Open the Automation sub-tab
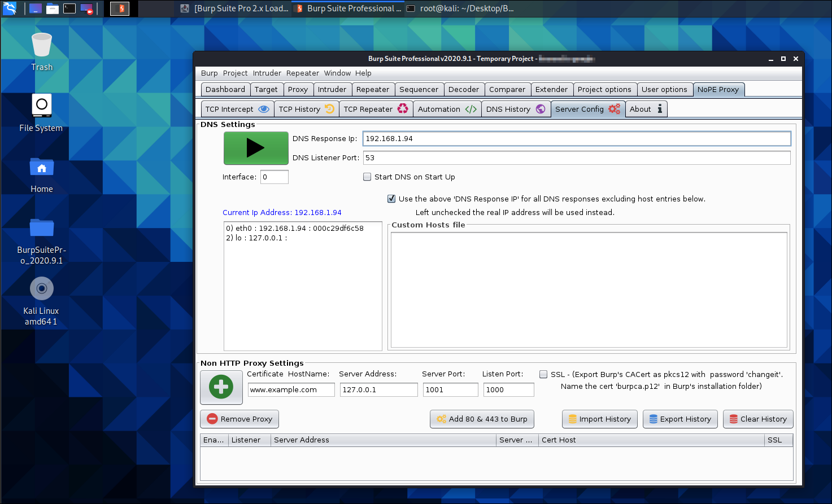Image resolution: width=832 pixels, height=504 pixels. 447,109
